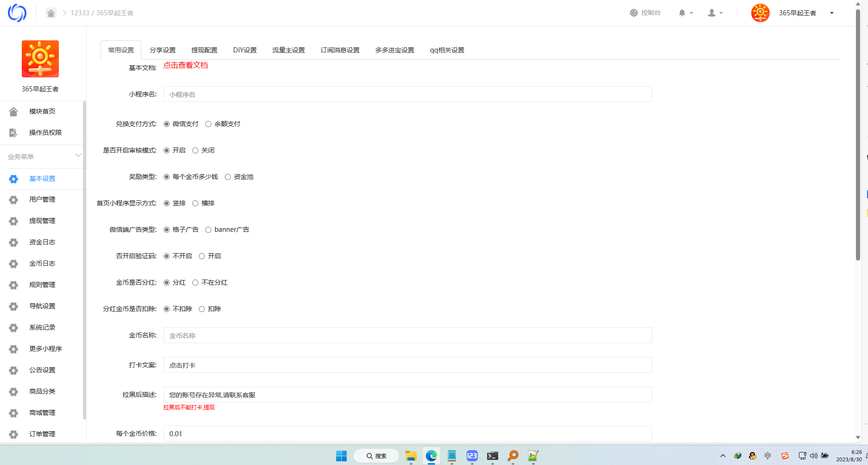Click the gear icon beside 用户管理
This screenshot has height=465, width=868.
(x=13, y=200)
